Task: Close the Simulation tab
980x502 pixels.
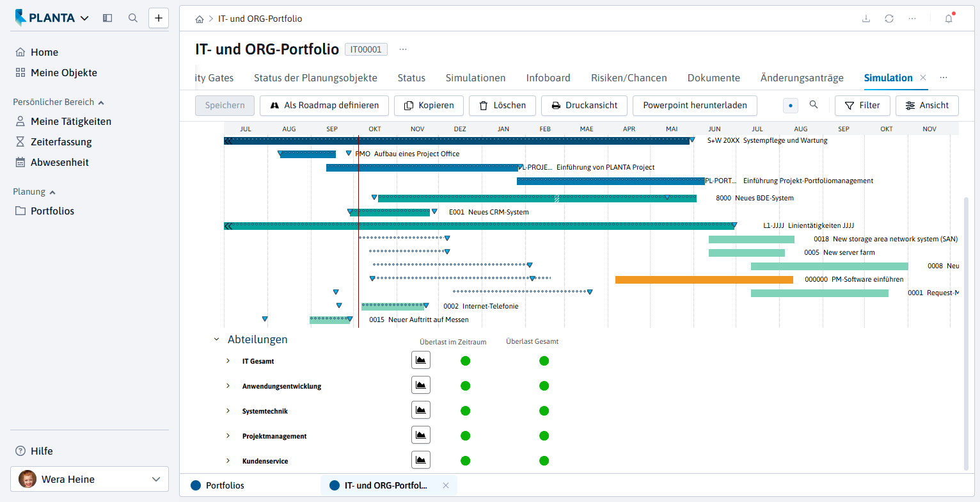Action: pyautogui.click(x=923, y=77)
